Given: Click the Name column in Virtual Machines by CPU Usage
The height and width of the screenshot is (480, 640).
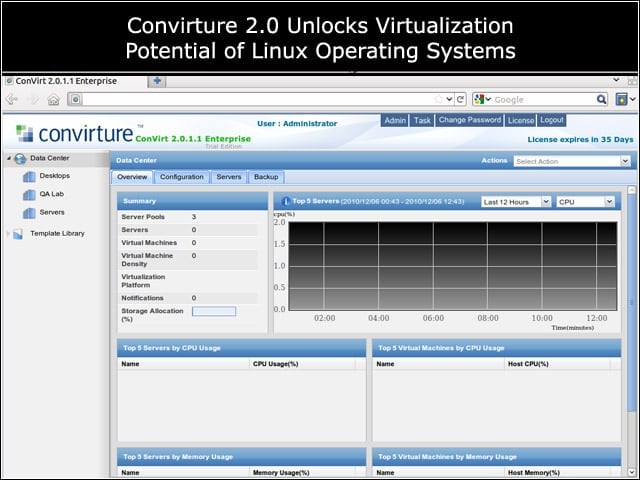Looking at the screenshot, I should (x=438, y=364).
